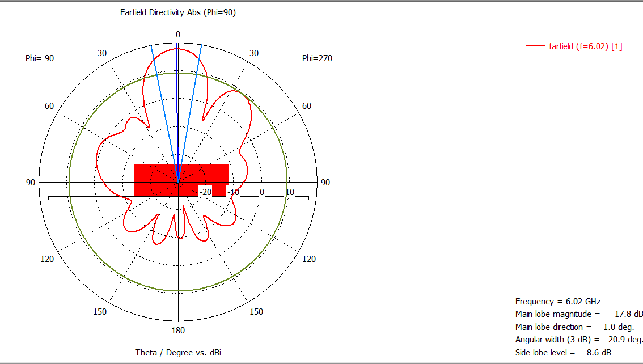Select the farfield (f=6.02) [1] legend entry
This screenshot has height=364, width=643.
(x=585, y=46)
